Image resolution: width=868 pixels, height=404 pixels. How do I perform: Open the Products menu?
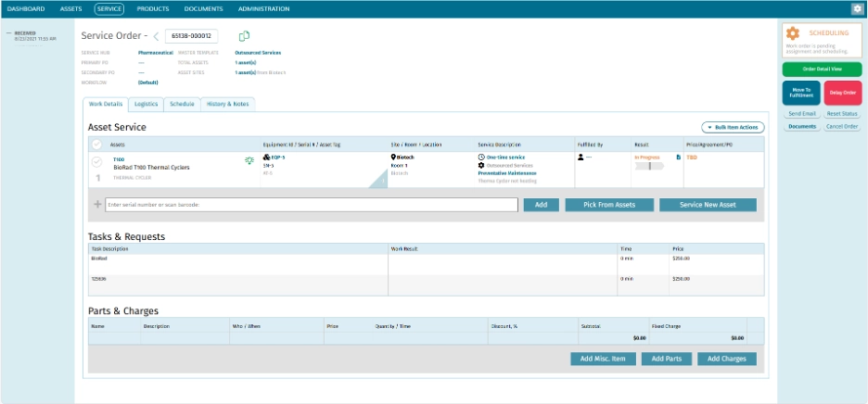pyautogui.click(x=153, y=8)
